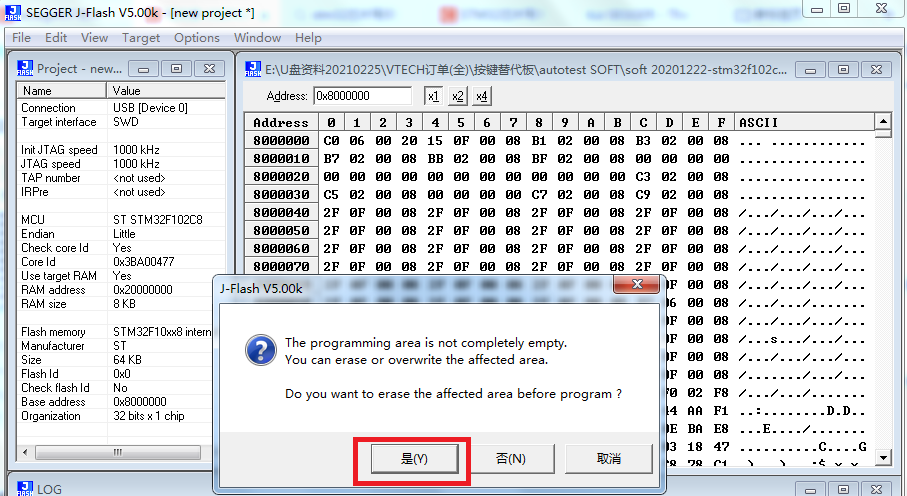Click the Endian Little value
The height and width of the screenshot is (496, 907).
pos(124,234)
